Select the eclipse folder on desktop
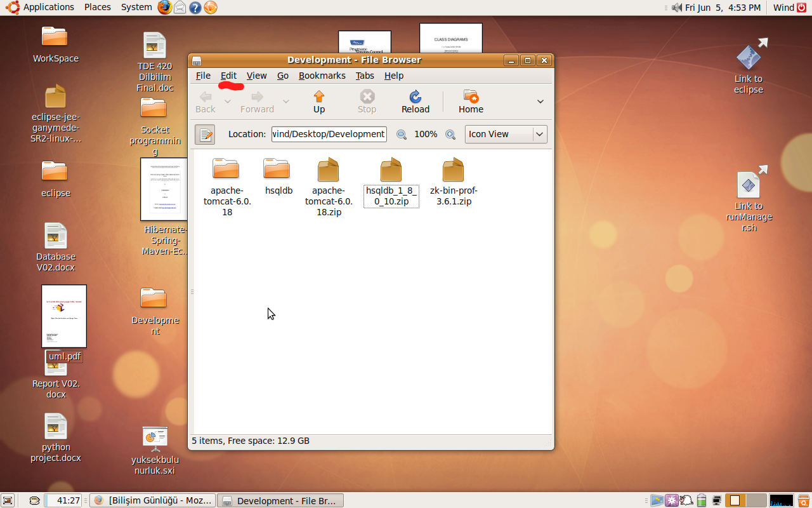The height and width of the screenshot is (508, 812). (x=56, y=179)
